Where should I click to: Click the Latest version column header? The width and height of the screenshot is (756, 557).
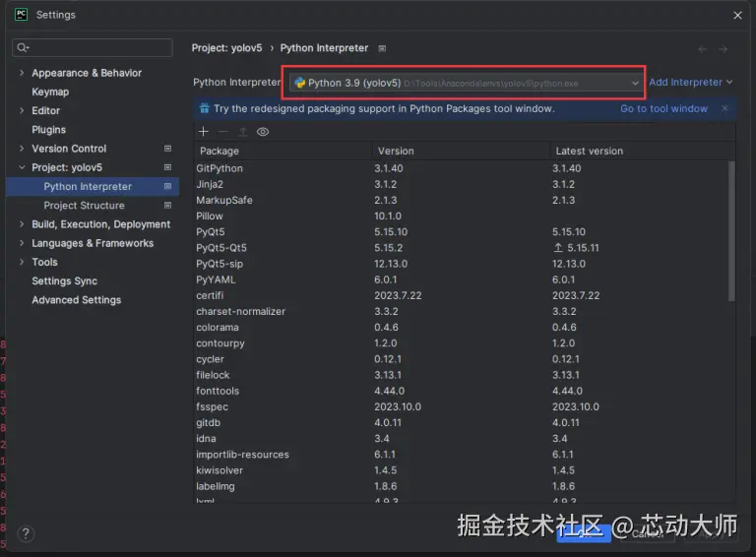(x=642, y=151)
